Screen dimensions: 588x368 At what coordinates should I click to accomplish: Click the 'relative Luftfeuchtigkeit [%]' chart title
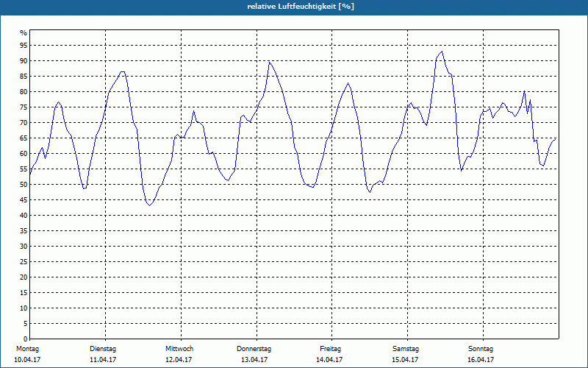coord(301,7)
